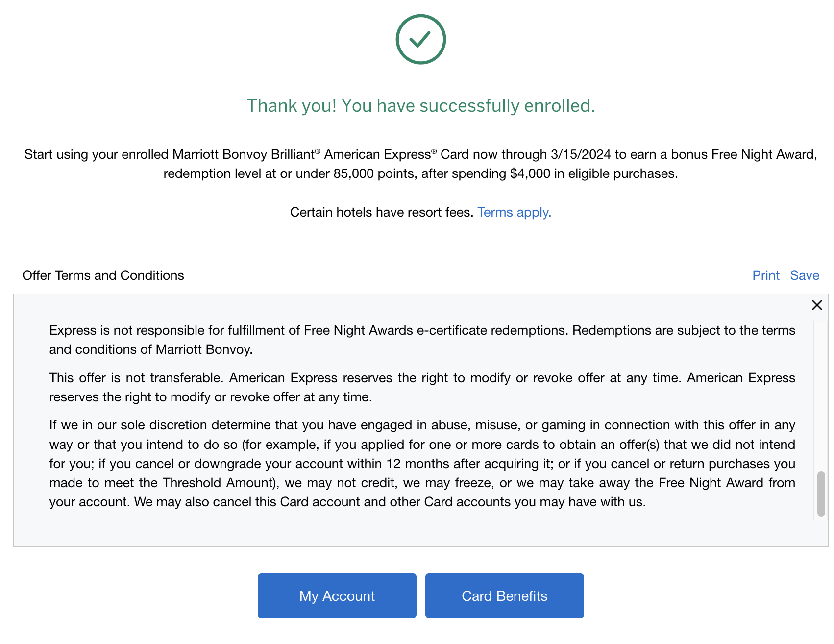Click the 'Certain hotels have resort fees' text
The width and height of the screenshot is (834, 644).
381,212
